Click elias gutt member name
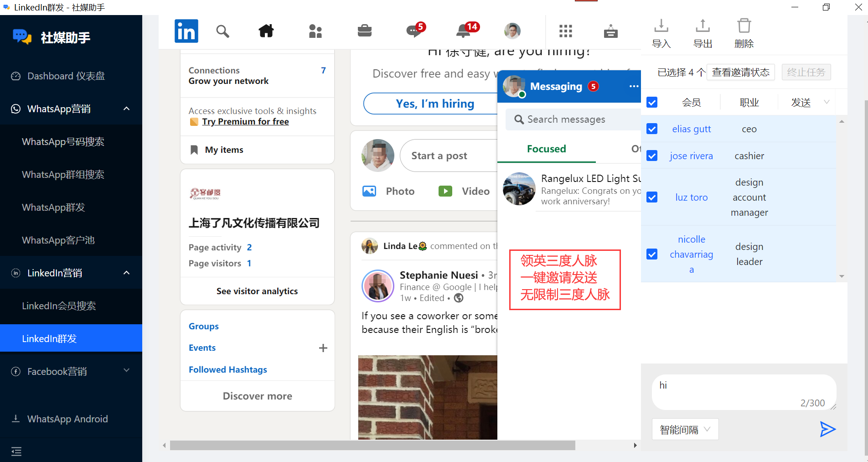The width and height of the screenshot is (868, 462). tap(691, 129)
